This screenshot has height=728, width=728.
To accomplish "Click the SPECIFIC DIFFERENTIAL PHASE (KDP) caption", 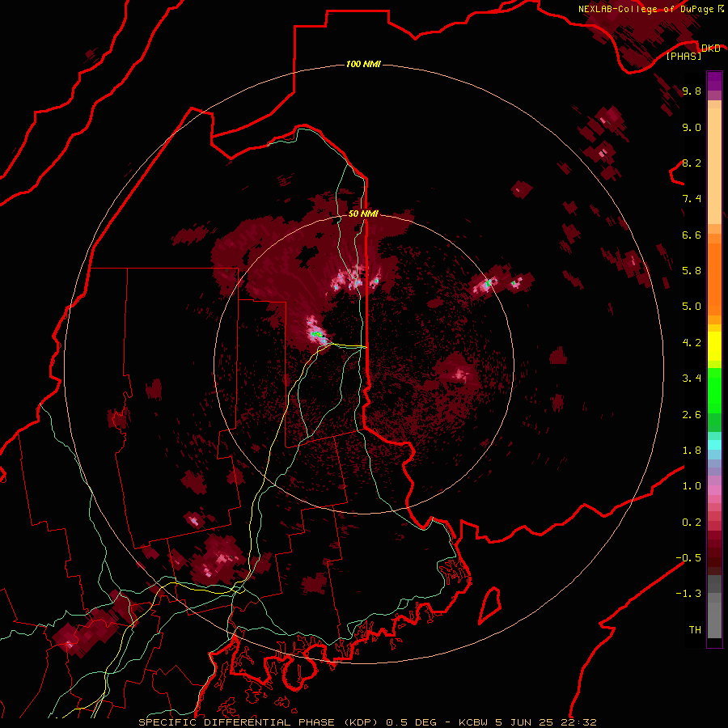I will 258,722.
